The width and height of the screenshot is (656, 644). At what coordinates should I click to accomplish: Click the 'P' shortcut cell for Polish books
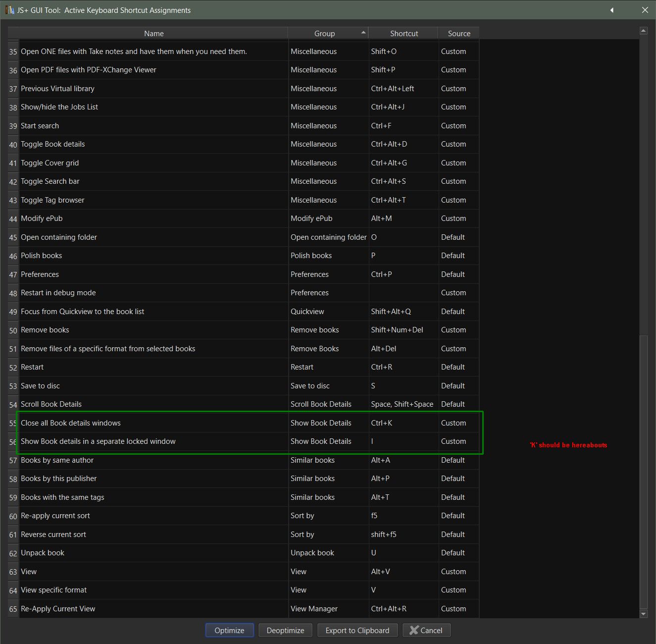[404, 256]
